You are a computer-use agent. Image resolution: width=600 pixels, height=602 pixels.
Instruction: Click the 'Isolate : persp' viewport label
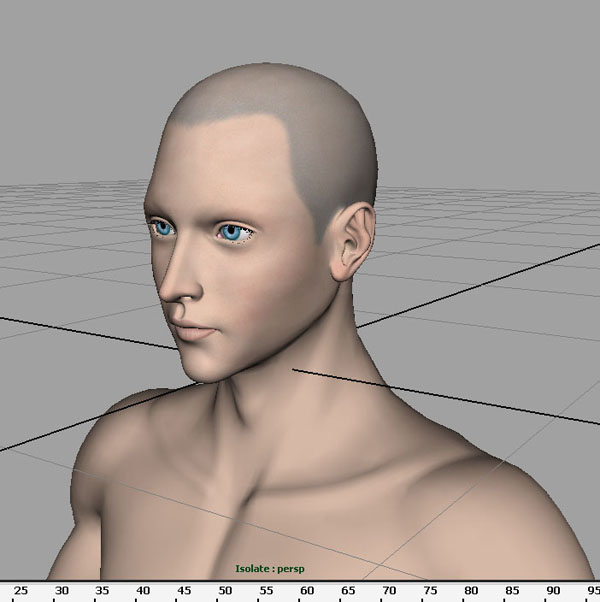[x=270, y=569]
